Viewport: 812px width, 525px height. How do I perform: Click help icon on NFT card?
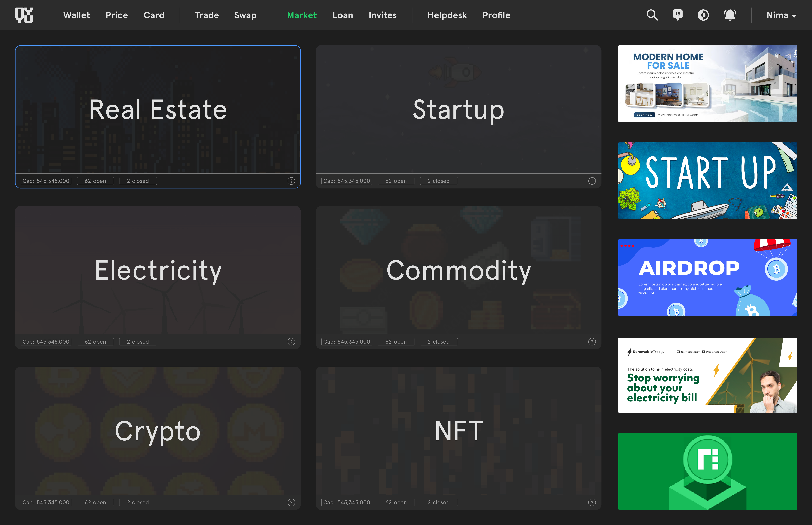(592, 503)
